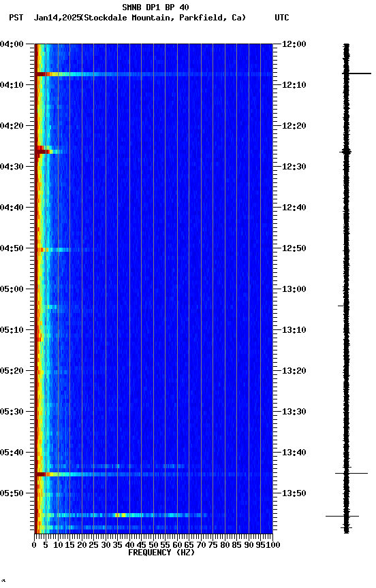Click the 50 Hz frequency axis label
This screenshot has height=588, width=376.
click(153, 545)
